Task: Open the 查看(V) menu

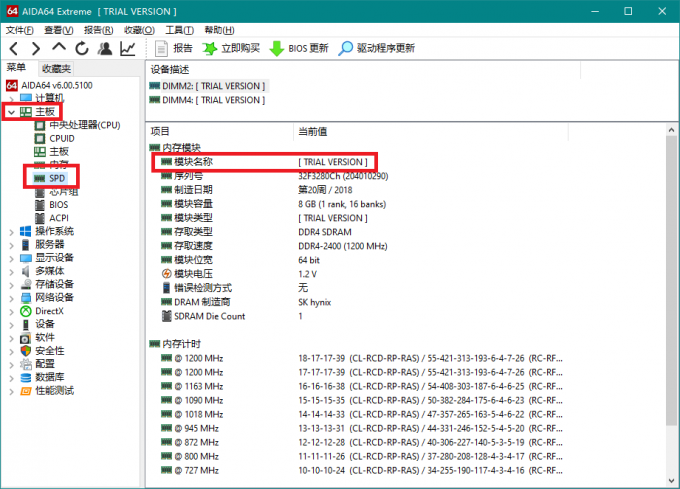Action: [x=59, y=30]
